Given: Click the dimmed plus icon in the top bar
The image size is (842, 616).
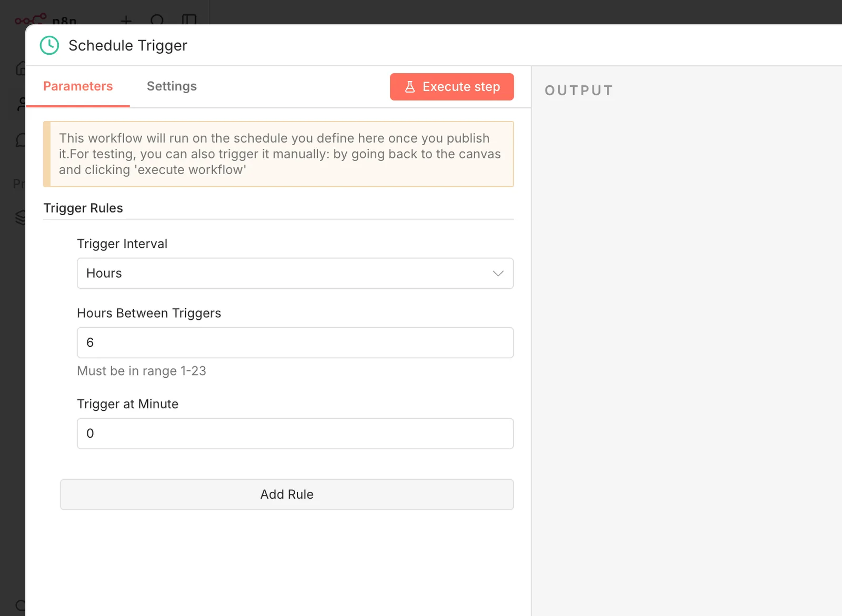Looking at the screenshot, I should tap(126, 20).
